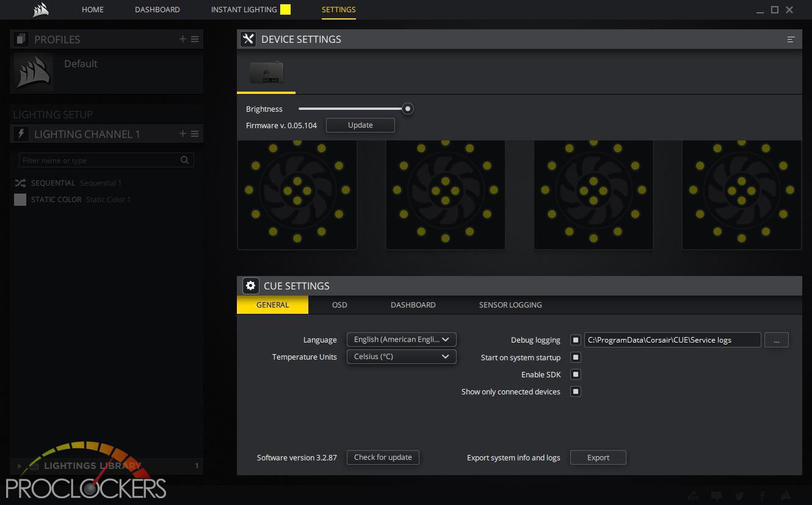Click the Export button
Screen dimensions: 812x505
[598, 457]
